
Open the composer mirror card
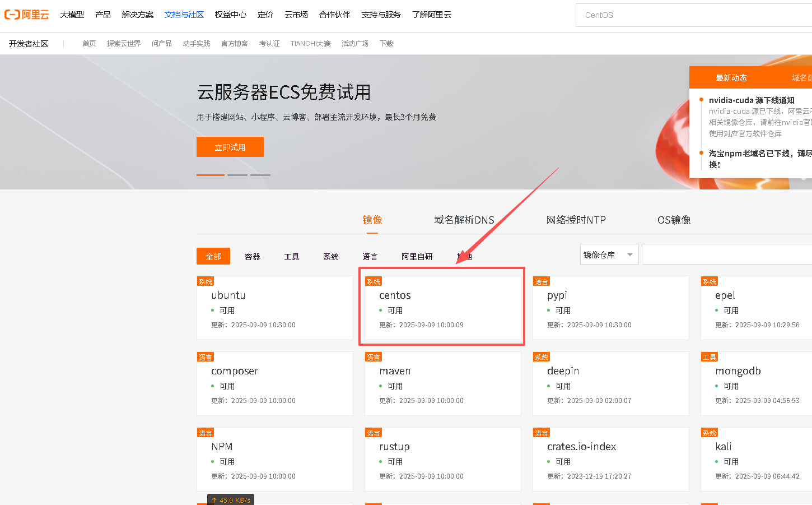pyautogui.click(x=275, y=383)
